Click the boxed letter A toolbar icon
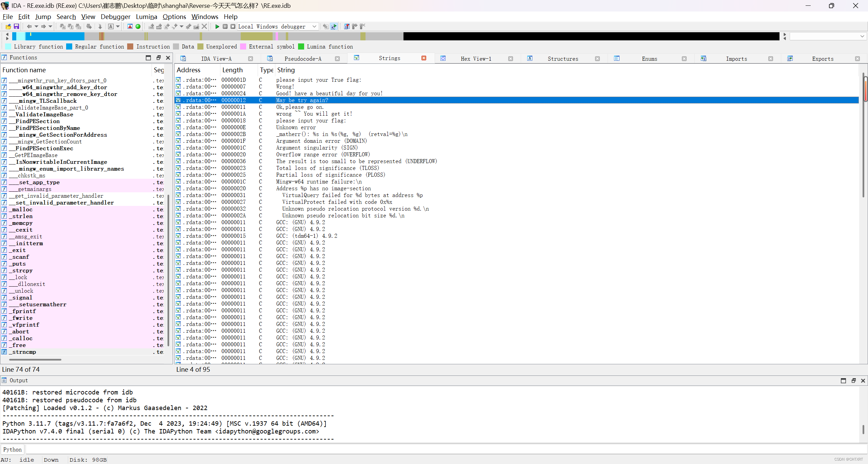This screenshot has width=868, height=464. pyautogui.click(x=111, y=26)
